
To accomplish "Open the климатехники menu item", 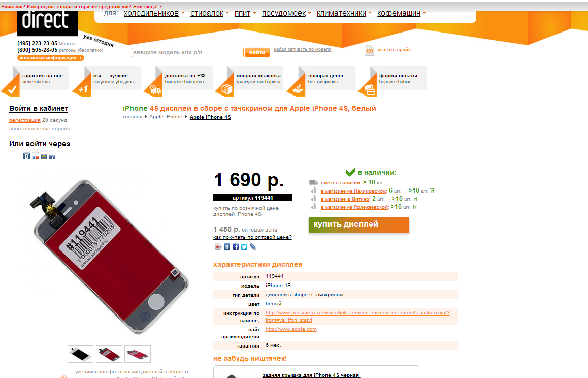I will [341, 13].
